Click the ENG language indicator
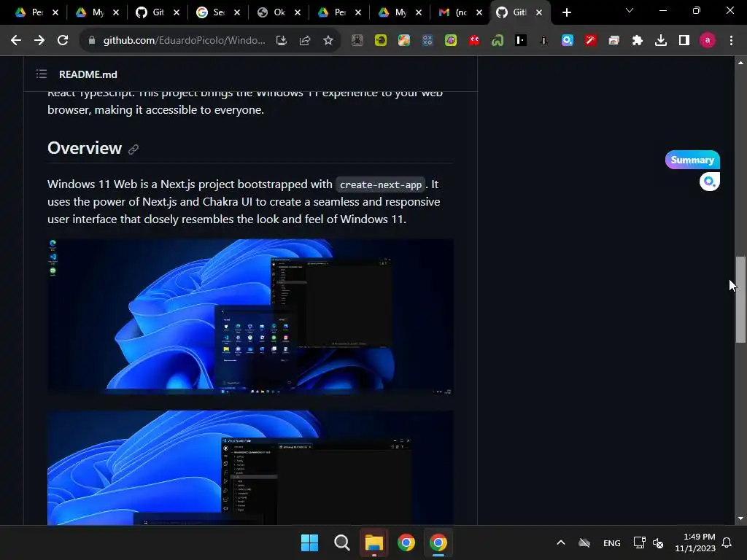 pos(612,542)
